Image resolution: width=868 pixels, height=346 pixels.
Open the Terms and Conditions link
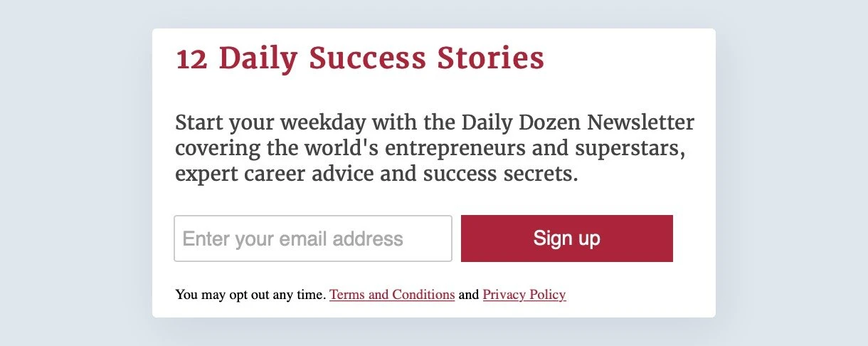click(392, 295)
